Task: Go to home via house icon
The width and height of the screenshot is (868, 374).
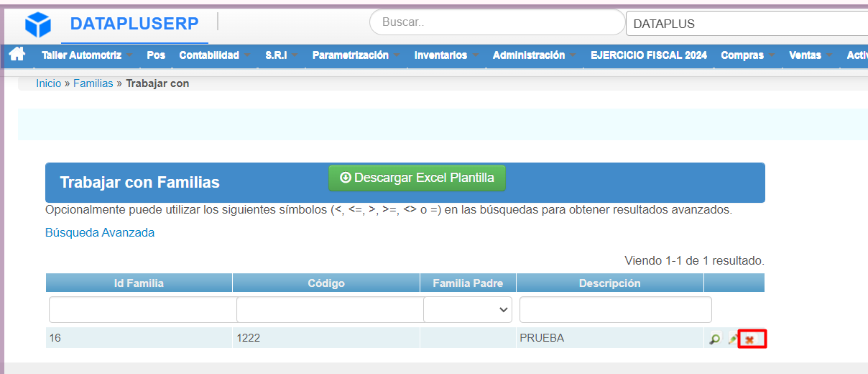Action: click(x=17, y=54)
